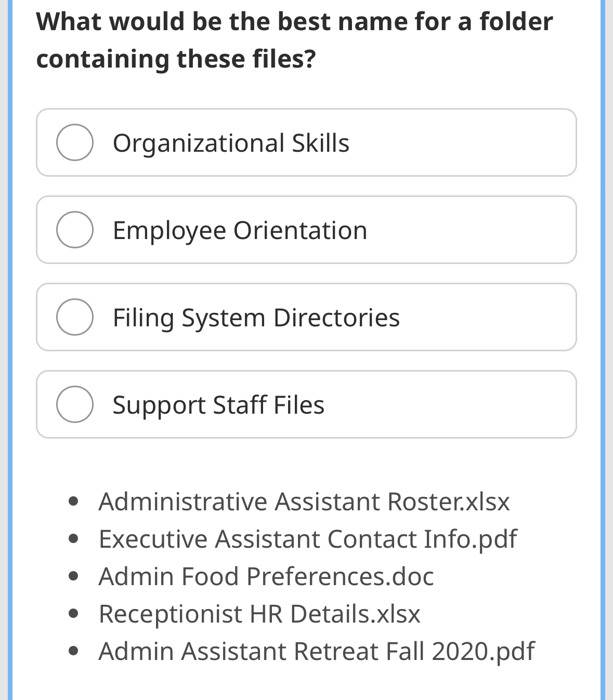613x700 pixels.
Task: Click the Employee Orientation option label
Action: coord(239,229)
